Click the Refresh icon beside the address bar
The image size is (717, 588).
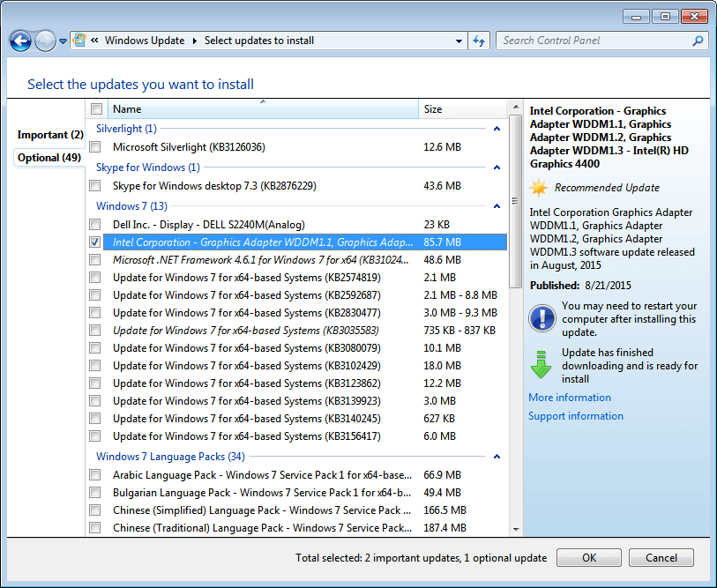[x=478, y=41]
